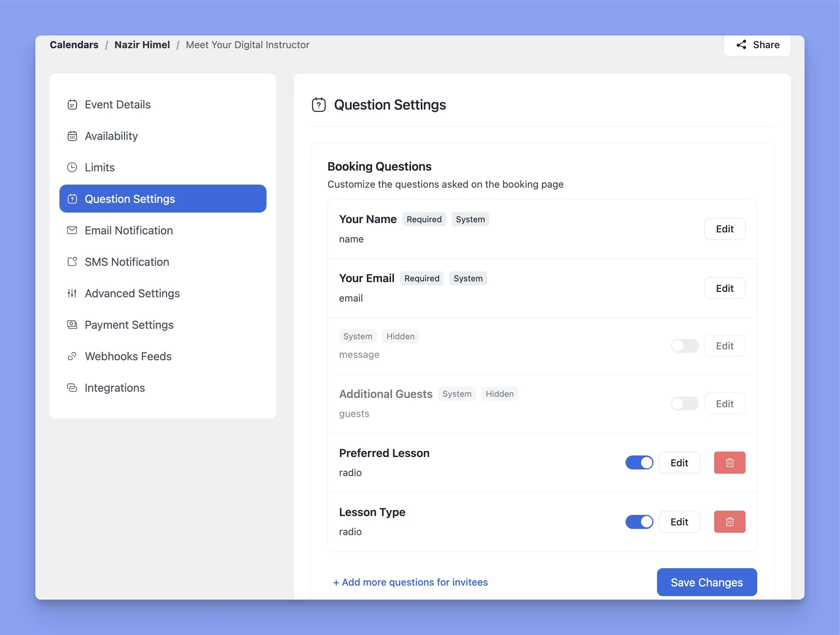Click Edit for Your Name question
This screenshot has width=840, height=635.
coord(724,229)
